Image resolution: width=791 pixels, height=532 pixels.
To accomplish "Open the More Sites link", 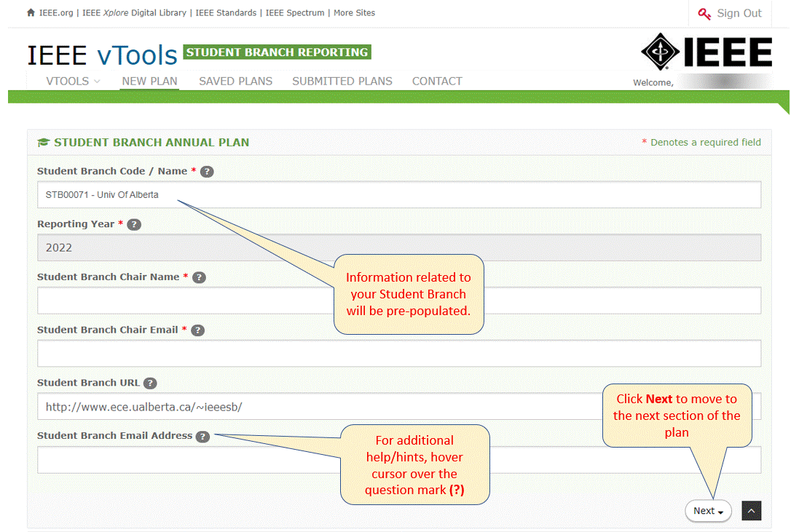I will tap(354, 12).
